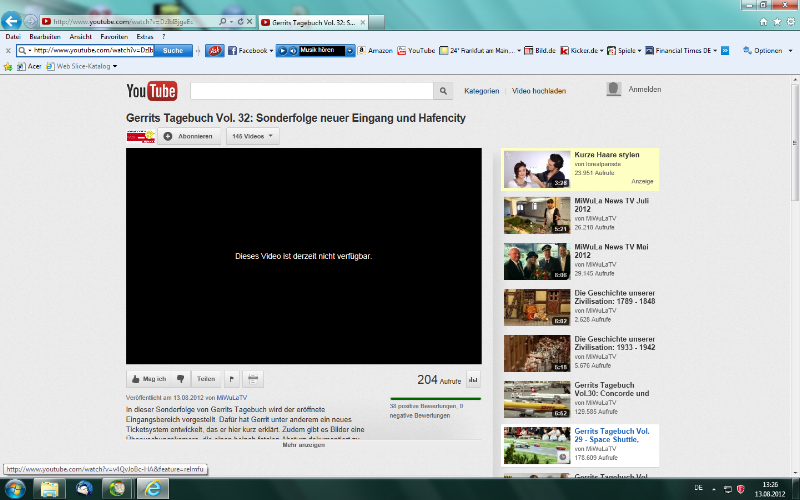Click the 'Teilen' share button

pos(206,379)
